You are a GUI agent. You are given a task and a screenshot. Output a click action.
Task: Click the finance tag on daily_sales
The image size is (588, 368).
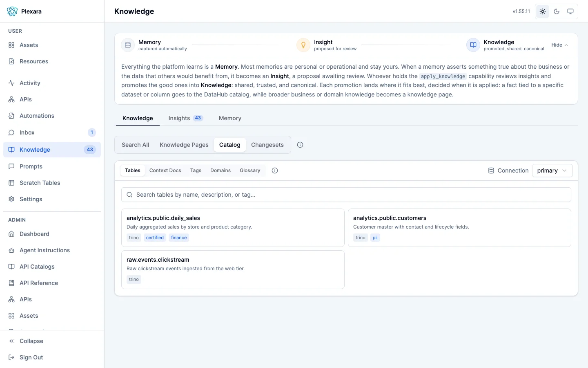click(179, 238)
